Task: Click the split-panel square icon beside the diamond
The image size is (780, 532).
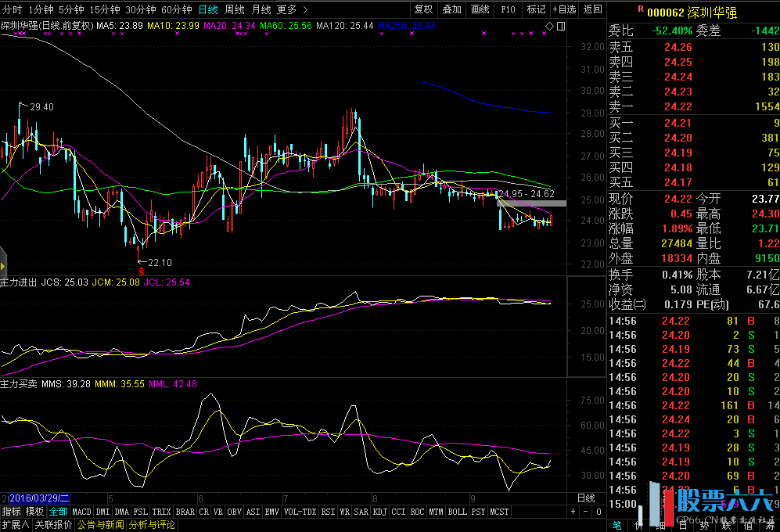Action: [x=561, y=27]
